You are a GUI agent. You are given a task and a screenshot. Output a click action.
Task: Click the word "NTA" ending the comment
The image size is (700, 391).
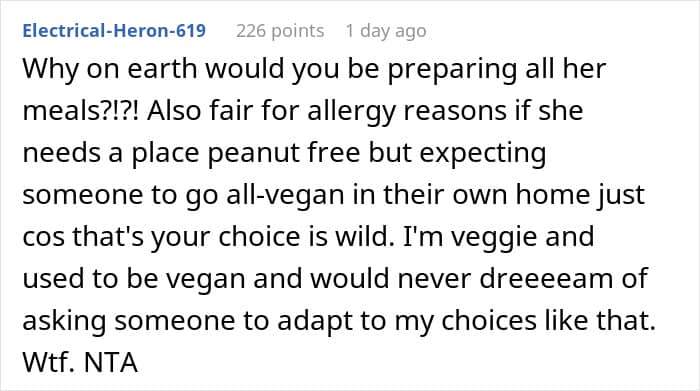coord(110,362)
